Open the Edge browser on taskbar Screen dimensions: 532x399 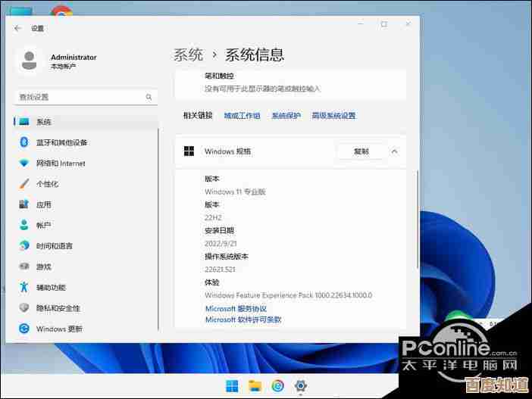click(x=278, y=386)
